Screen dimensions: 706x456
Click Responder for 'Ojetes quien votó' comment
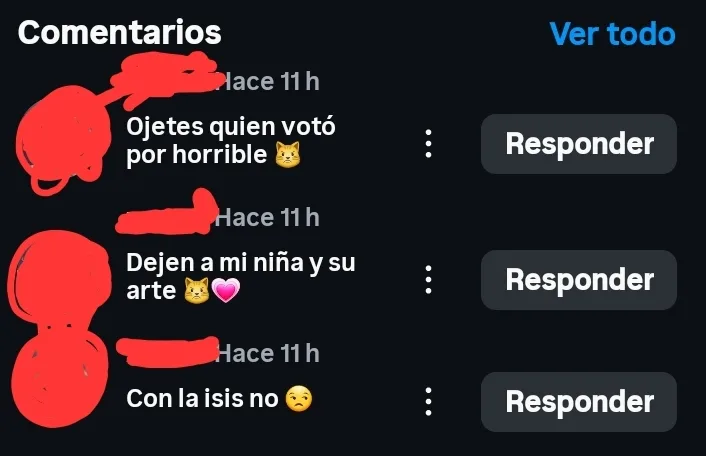579,144
